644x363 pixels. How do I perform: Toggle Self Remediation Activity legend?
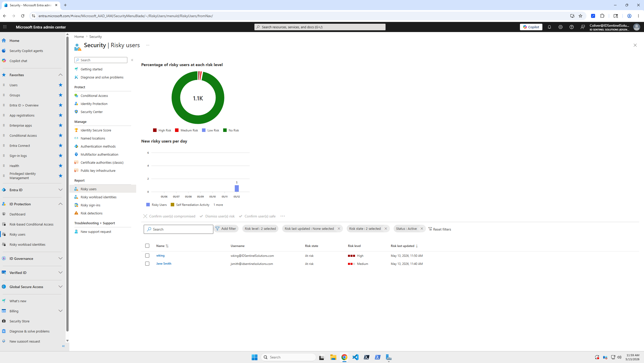tap(190, 205)
